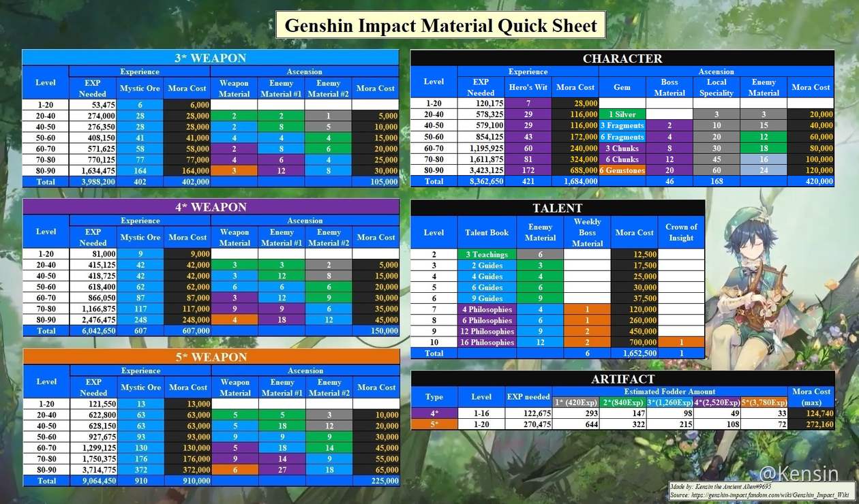Click the 'Estimated Fodder Amount' header
The image size is (859, 504).
(x=670, y=391)
